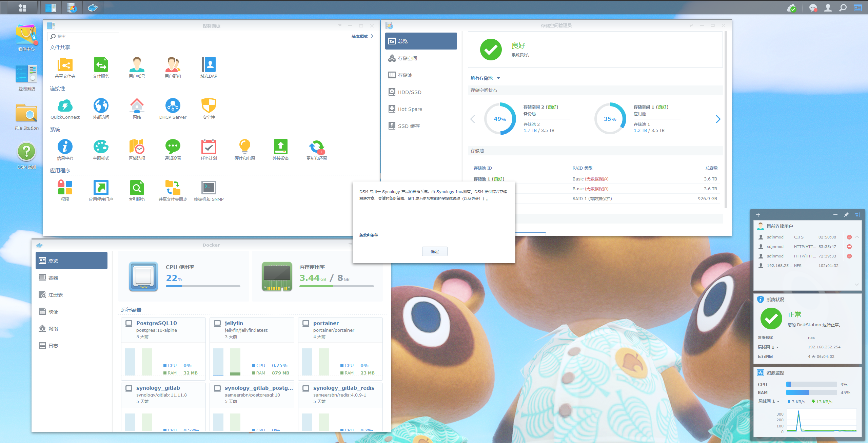Open taskbar search magnifier icon
The image size is (868, 443).
point(843,7)
